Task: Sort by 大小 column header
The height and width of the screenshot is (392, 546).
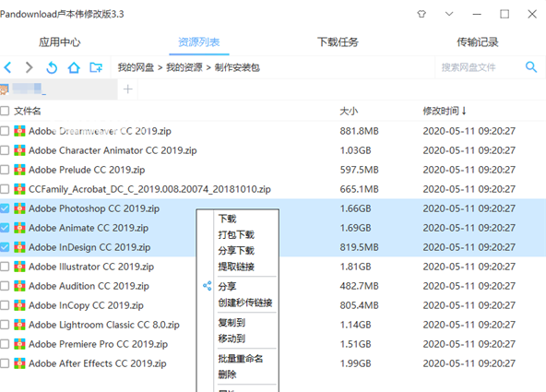Action: coord(349,111)
